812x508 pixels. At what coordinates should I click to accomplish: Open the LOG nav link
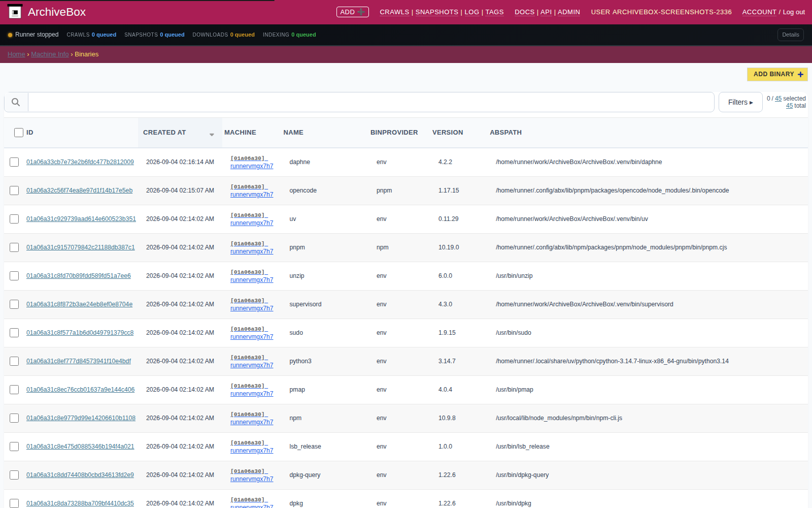point(471,12)
